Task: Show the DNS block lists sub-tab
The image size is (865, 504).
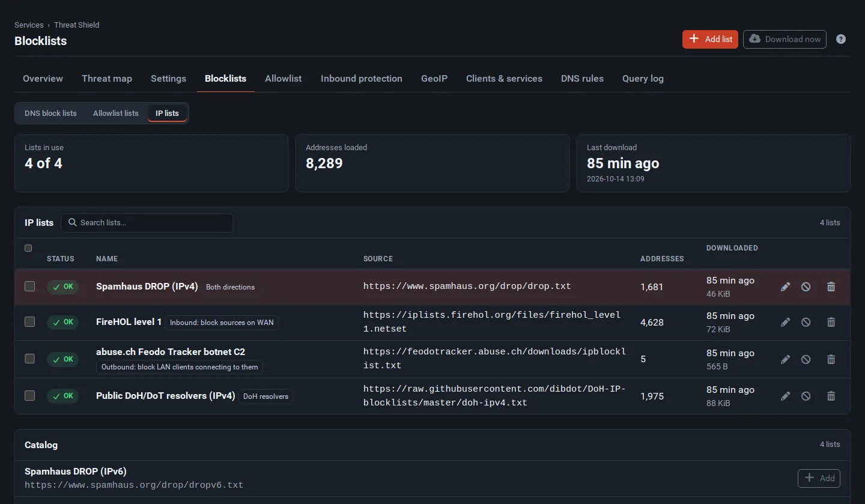Action: coord(50,113)
